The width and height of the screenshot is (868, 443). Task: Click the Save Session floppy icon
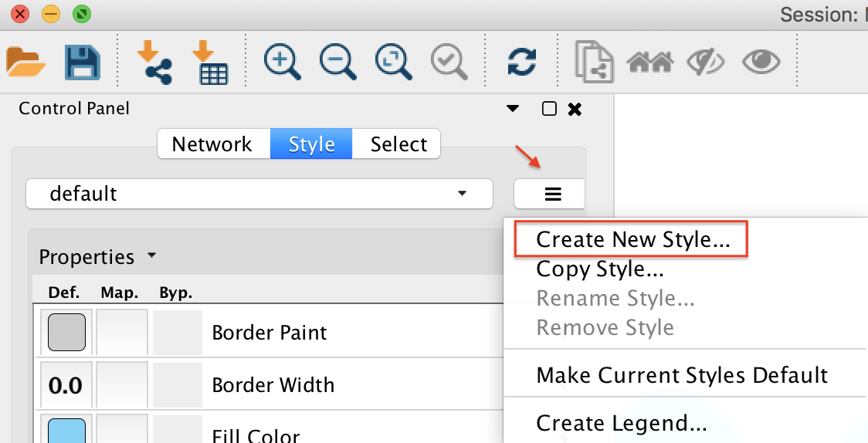point(83,62)
